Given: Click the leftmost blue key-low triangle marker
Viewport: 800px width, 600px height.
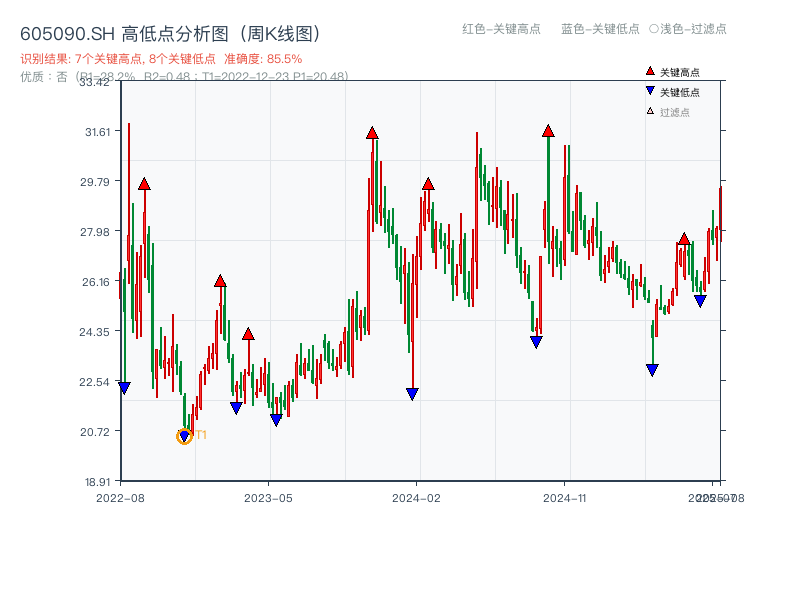Looking at the screenshot, I should 124,387.
